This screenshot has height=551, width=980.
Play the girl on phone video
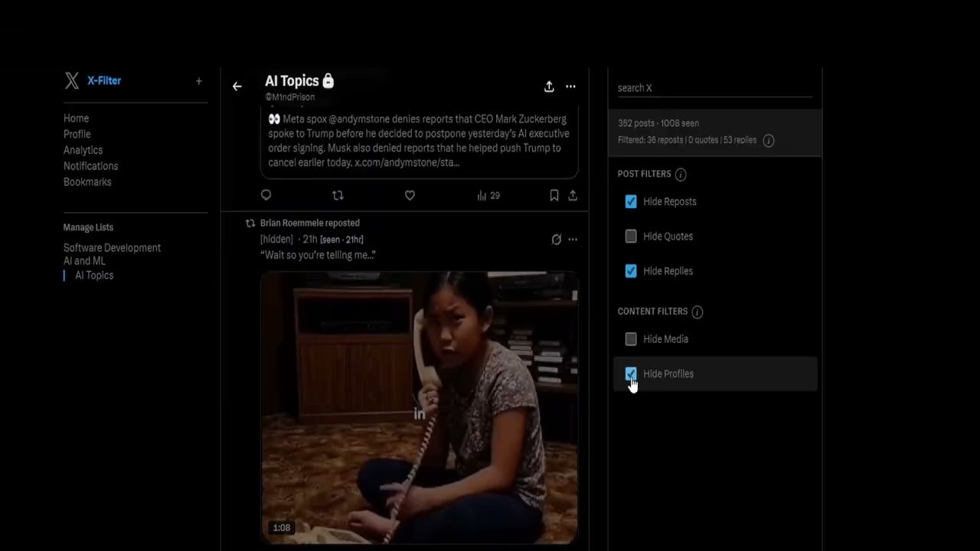pyautogui.click(x=419, y=407)
